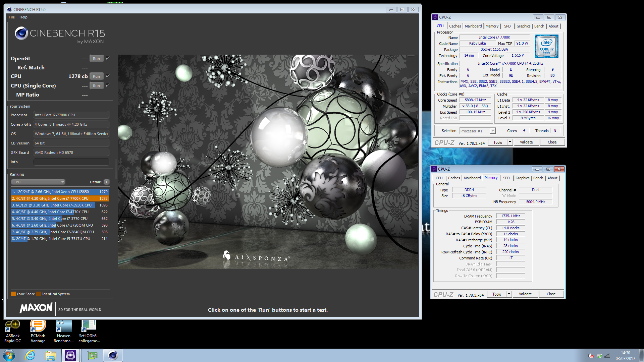Click the Cinebench title bar icon
Viewport: 644px width, 362px height.
[9, 9]
